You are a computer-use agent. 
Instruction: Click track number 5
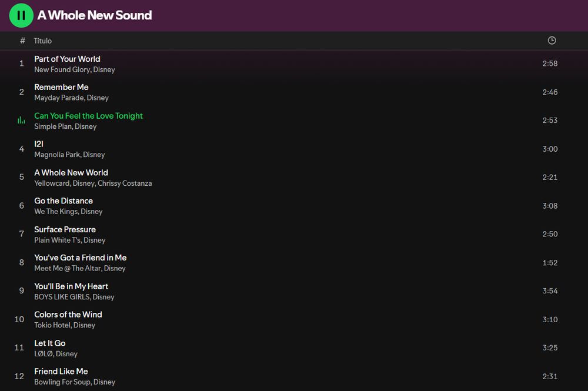(21, 177)
